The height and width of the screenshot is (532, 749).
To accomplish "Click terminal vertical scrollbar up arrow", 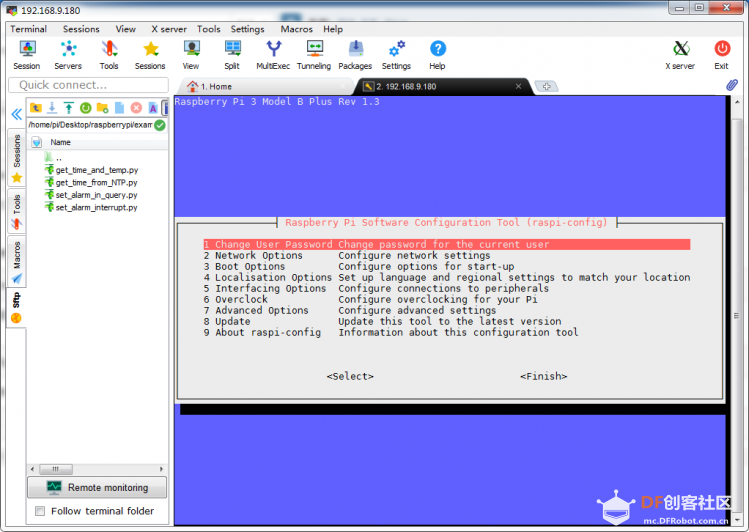I will point(737,102).
